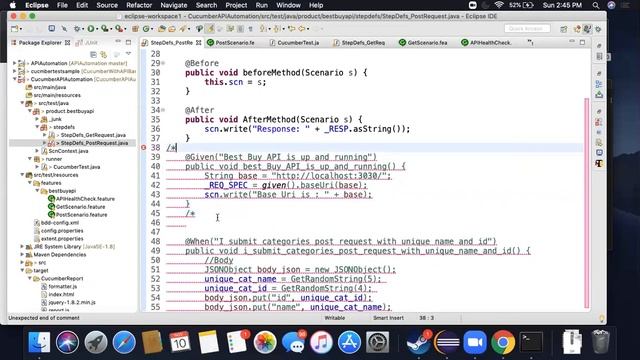Open the Run dropdown arrow in toolbar
This screenshot has width=640, height=360.
(x=96, y=29)
